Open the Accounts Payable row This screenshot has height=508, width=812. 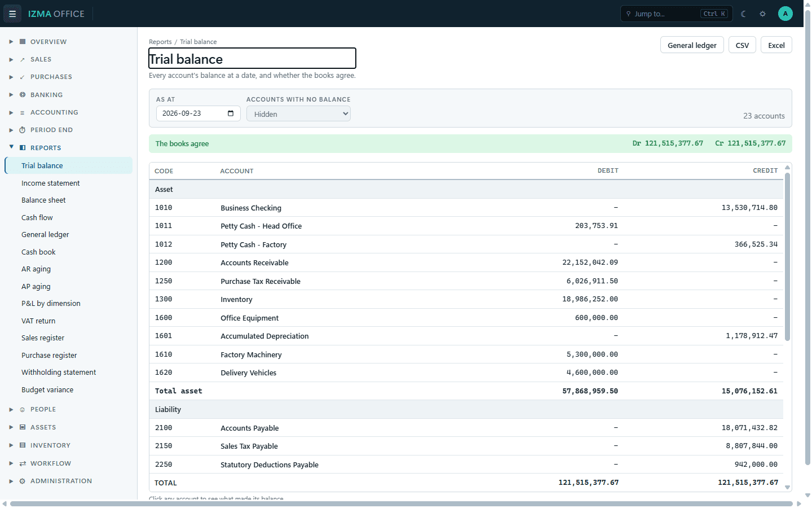(x=466, y=428)
